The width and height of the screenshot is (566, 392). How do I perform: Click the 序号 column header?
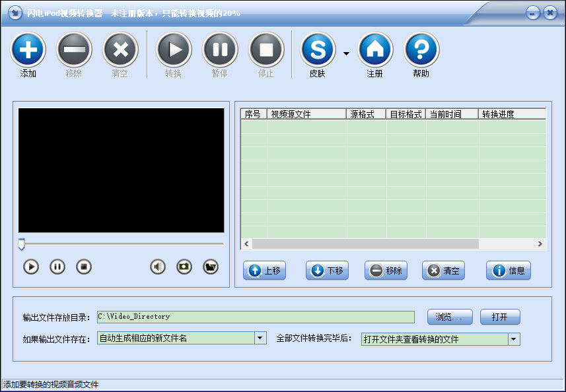tap(254, 114)
